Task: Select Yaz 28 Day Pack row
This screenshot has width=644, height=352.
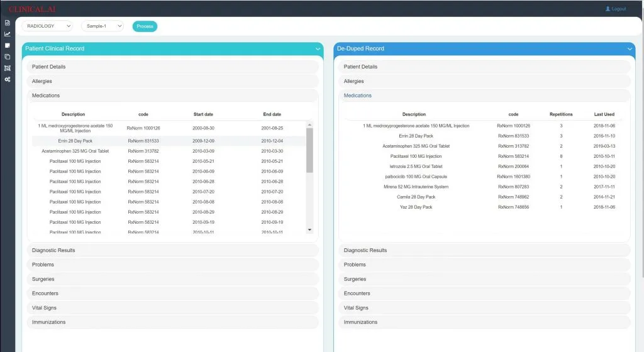Action: (484, 207)
